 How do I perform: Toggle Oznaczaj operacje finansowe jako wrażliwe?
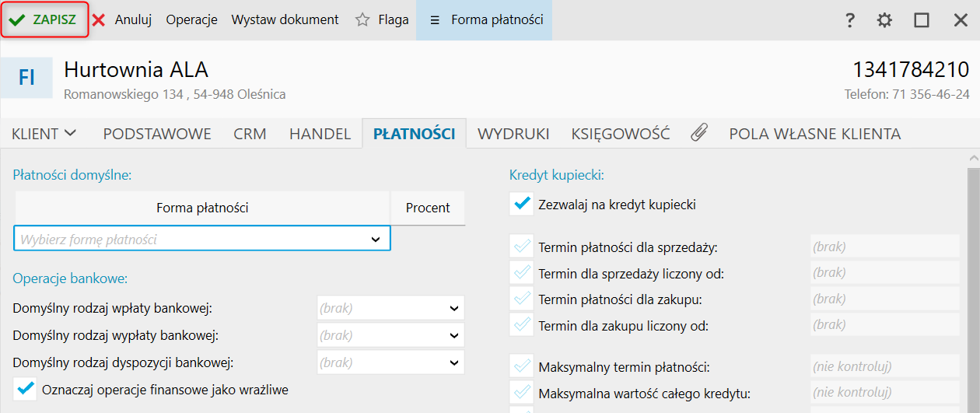click(x=26, y=388)
